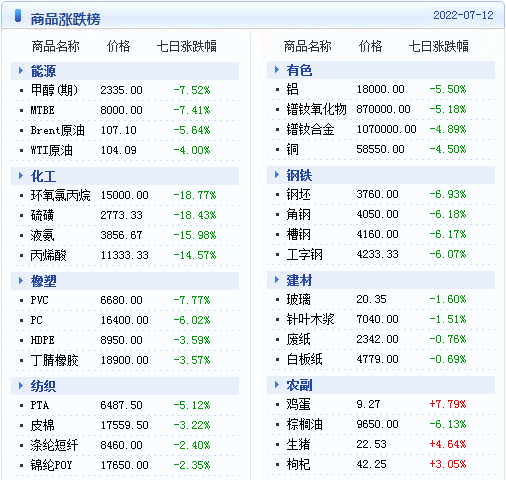Select 皮棉 commodity name

point(42,425)
